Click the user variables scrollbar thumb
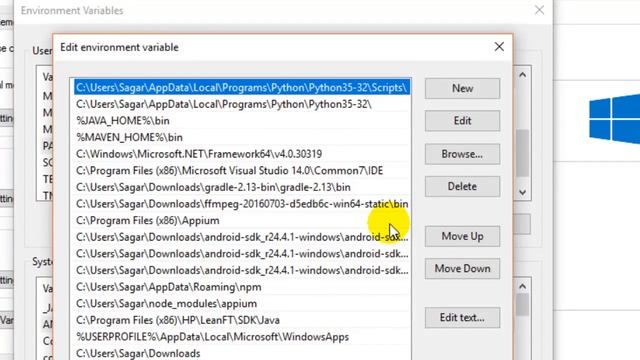The height and width of the screenshot is (360, 640). 522,153
